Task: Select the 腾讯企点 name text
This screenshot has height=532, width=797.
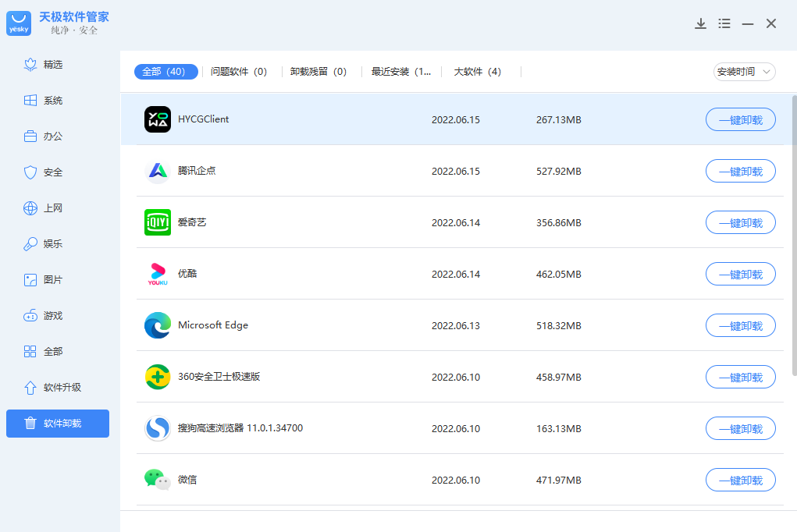Action: pyautogui.click(x=197, y=171)
